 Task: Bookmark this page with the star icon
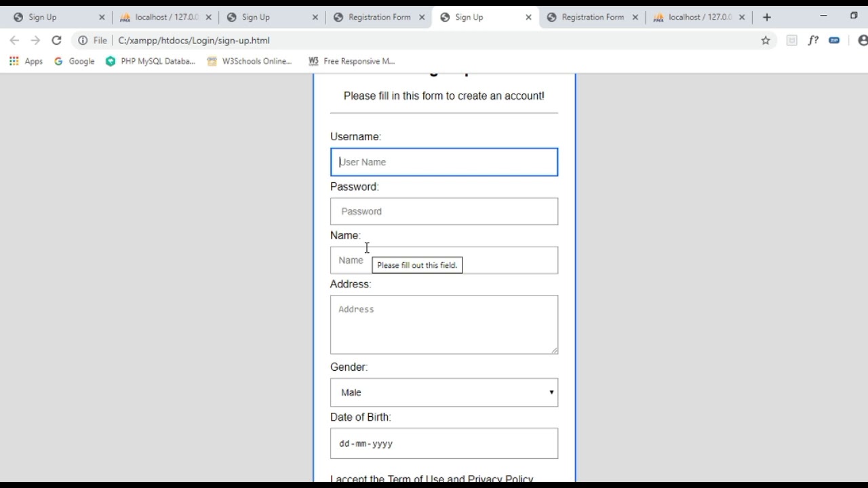click(x=766, y=41)
